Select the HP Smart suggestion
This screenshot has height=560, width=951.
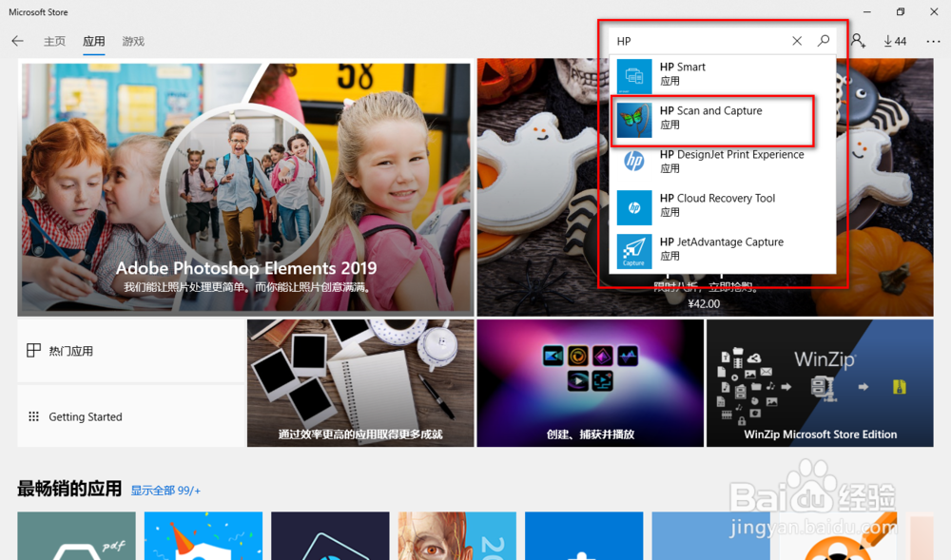coord(723,76)
